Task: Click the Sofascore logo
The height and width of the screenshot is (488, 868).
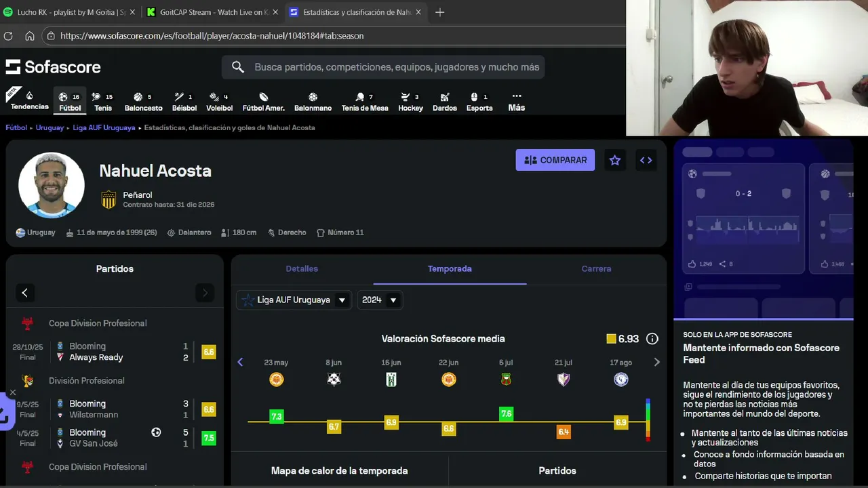Action: click(x=53, y=66)
